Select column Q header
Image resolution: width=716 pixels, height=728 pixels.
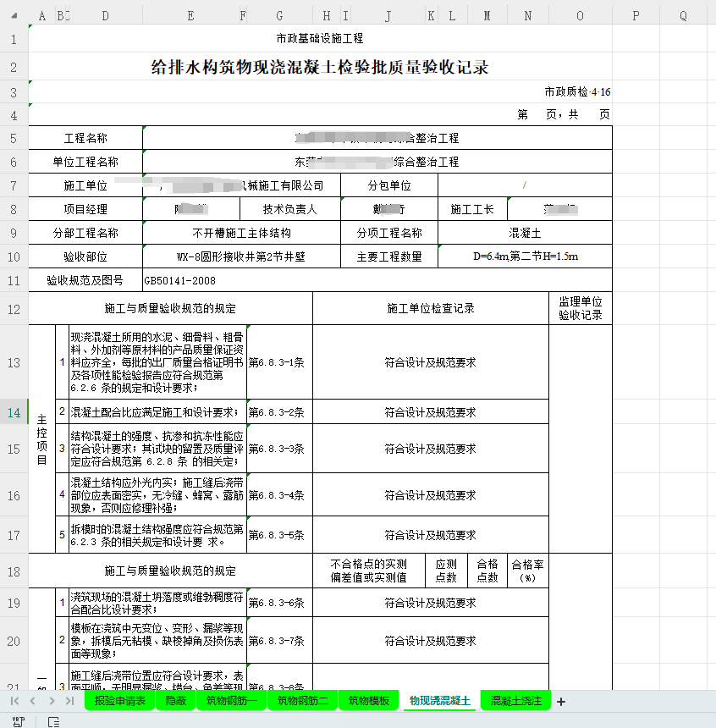pyautogui.click(x=684, y=16)
